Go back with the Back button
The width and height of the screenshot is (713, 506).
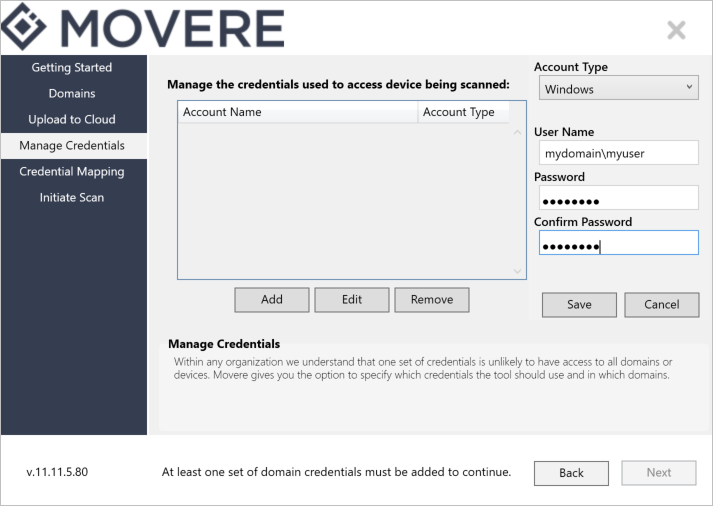point(571,473)
